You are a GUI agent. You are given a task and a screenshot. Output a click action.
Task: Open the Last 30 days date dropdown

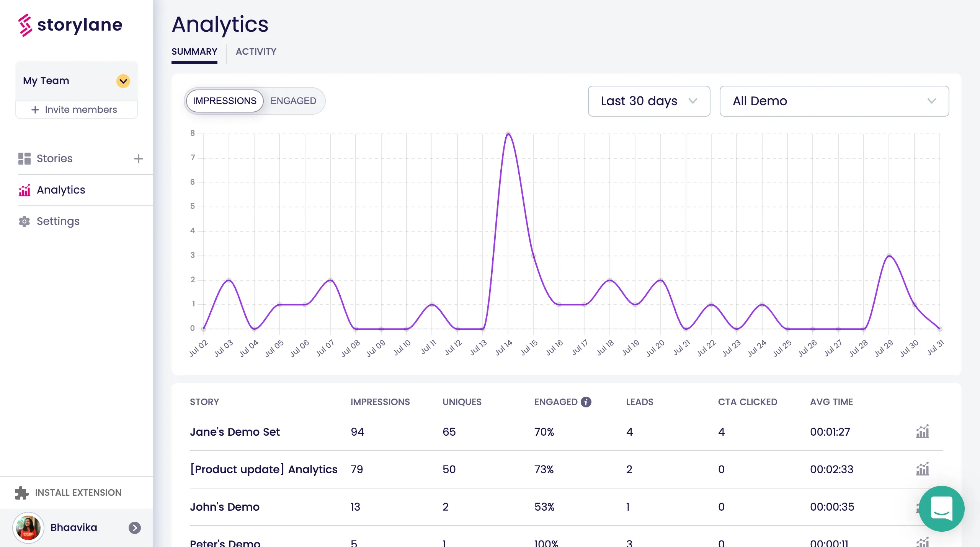tap(649, 101)
